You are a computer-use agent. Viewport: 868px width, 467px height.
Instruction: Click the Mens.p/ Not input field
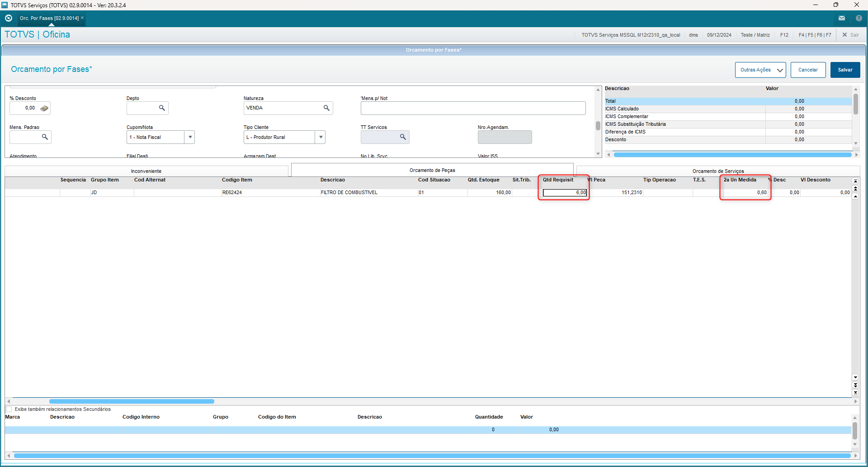click(473, 108)
